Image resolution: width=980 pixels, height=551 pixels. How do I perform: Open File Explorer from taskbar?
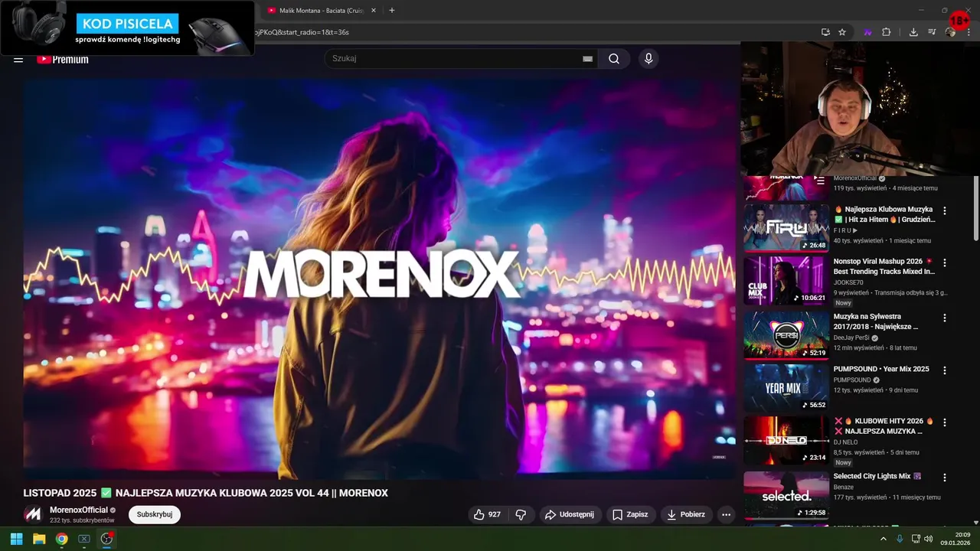(x=39, y=539)
